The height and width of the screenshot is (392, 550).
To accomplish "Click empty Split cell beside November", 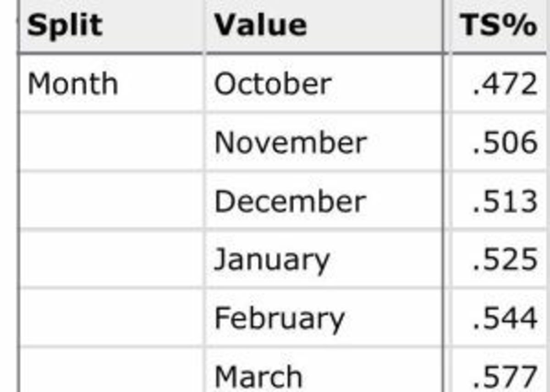I will coord(111,142).
